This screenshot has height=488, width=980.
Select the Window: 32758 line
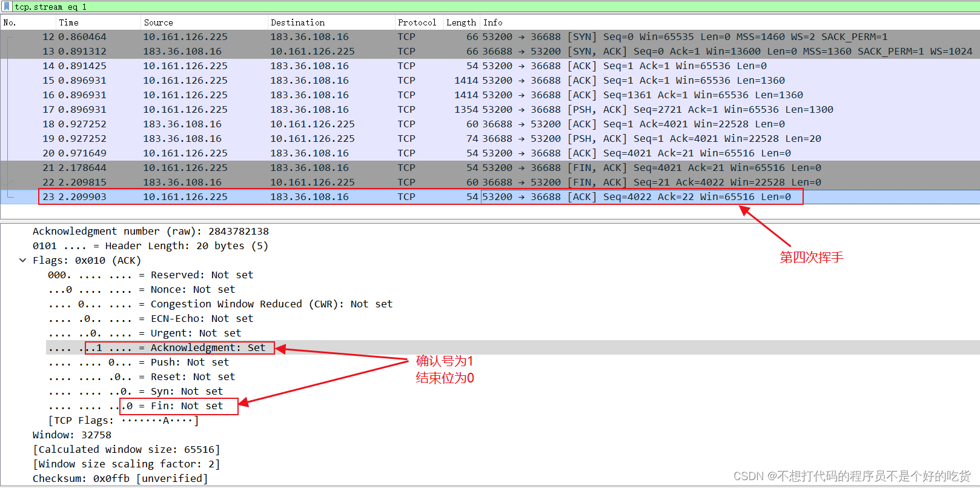tap(72, 435)
